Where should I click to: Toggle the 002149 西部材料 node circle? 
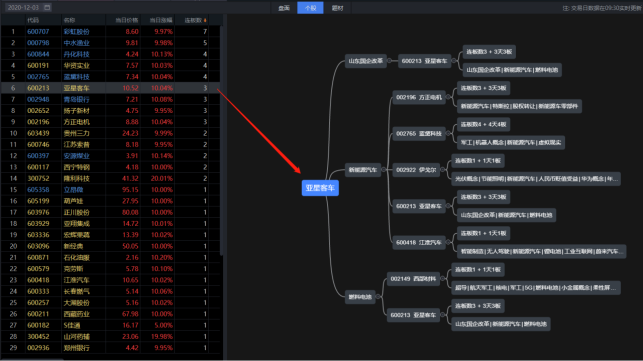(442, 279)
